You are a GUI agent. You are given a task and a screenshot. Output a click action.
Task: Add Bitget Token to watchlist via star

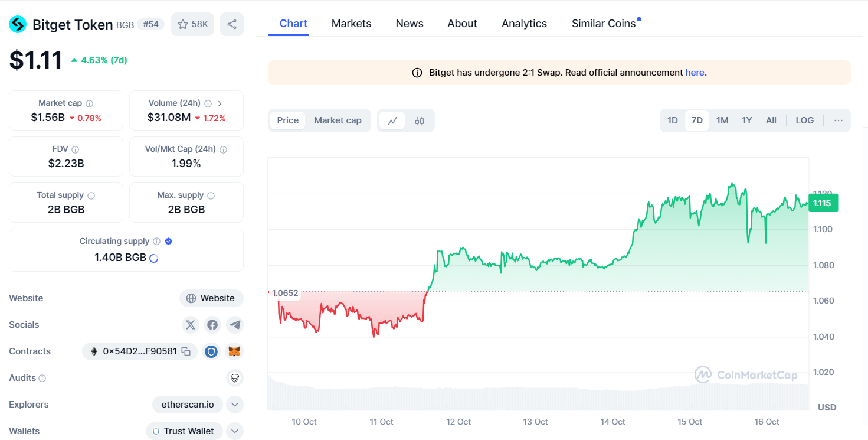[192, 24]
